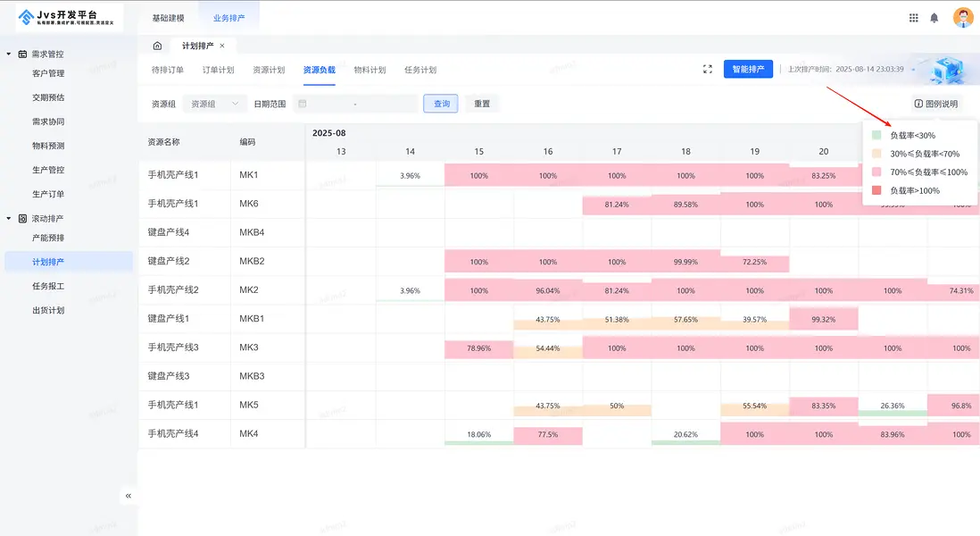Select 计划排产 in sidebar
Viewport: 980px width, 536px height.
69,262
